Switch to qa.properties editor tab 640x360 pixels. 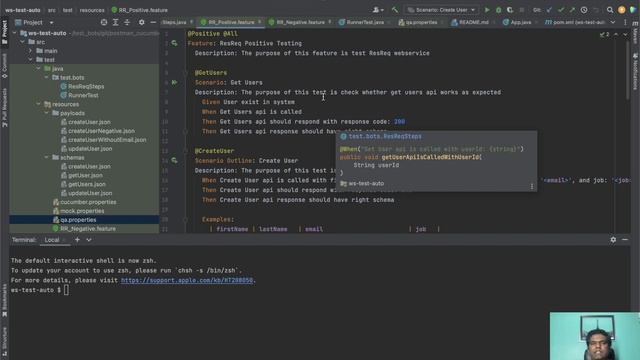(420, 22)
